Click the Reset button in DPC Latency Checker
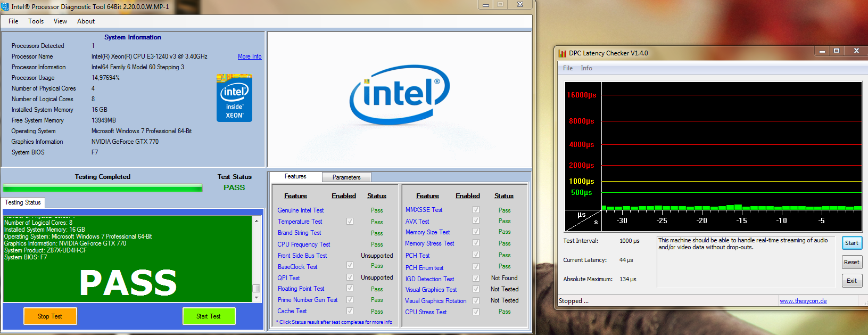This screenshot has height=335, width=868. (852, 262)
